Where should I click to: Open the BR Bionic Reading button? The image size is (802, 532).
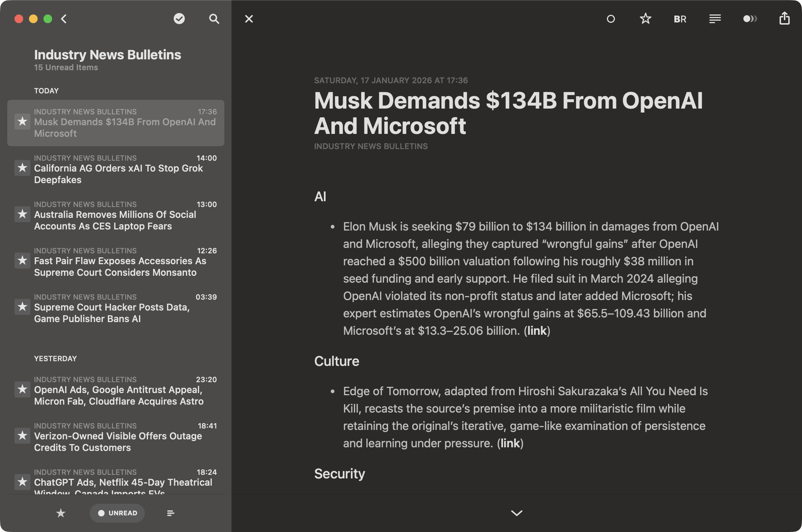[x=680, y=19]
